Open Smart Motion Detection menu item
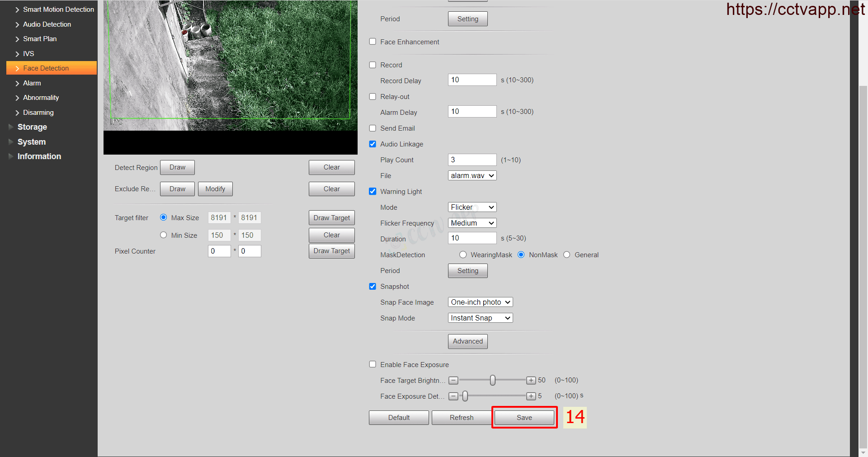 (x=58, y=9)
